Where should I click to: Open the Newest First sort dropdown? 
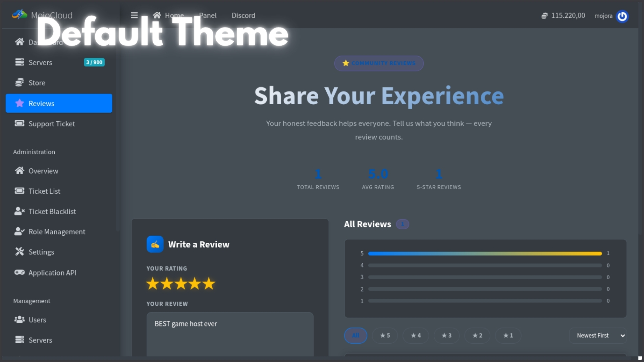(x=598, y=336)
